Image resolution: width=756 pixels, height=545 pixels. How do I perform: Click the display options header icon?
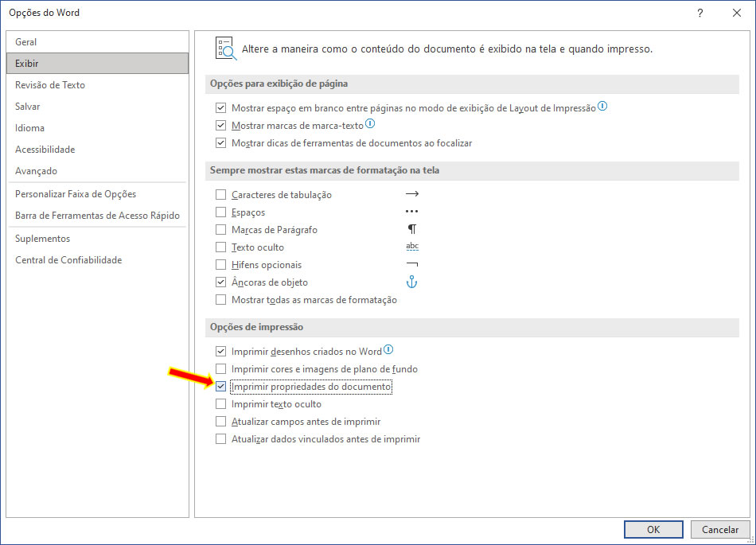tap(226, 49)
